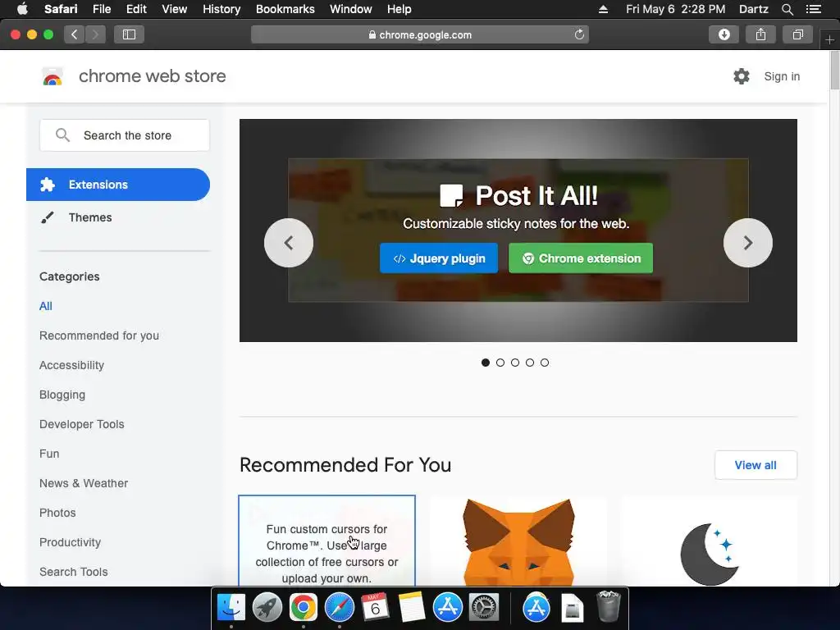The width and height of the screenshot is (840, 630).
Task: Toggle the Safari sidebar button
Action: coord(129,34)
